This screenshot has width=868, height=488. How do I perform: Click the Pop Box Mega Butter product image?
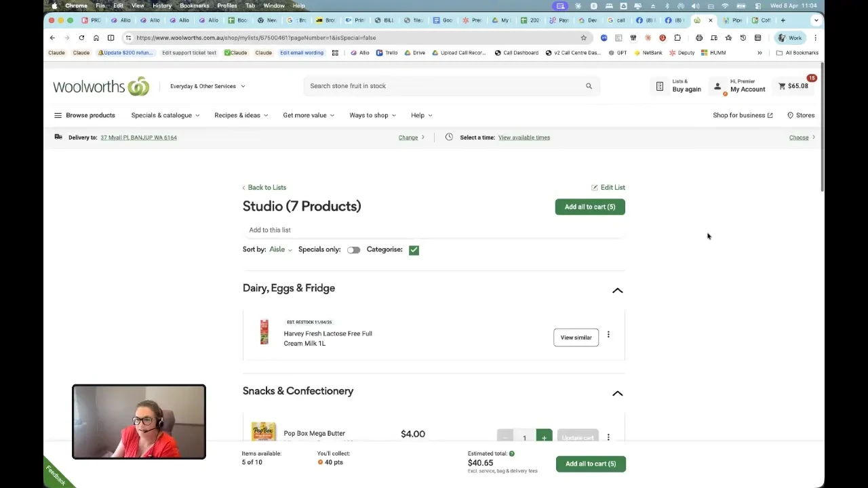click(264, 432)
